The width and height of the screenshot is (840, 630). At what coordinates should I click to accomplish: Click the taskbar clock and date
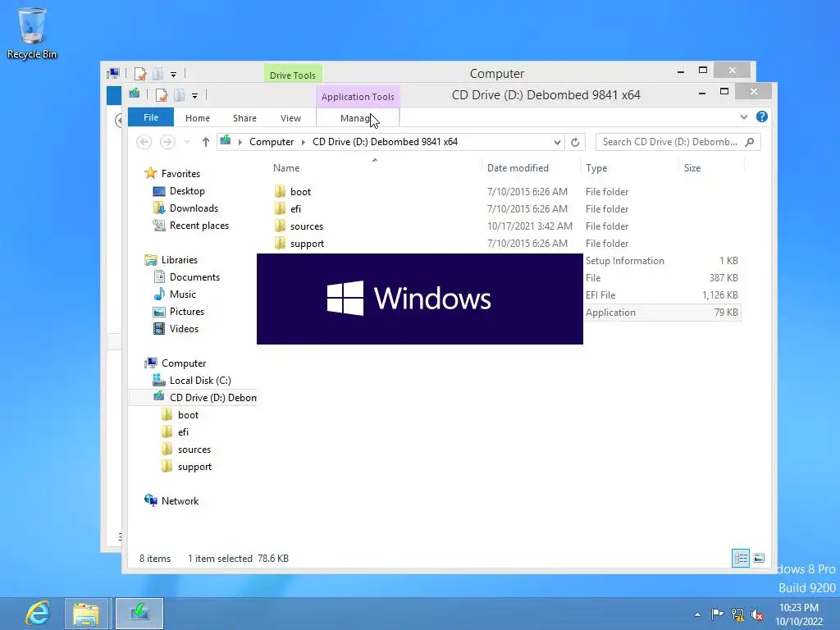[x=799, y=614]
